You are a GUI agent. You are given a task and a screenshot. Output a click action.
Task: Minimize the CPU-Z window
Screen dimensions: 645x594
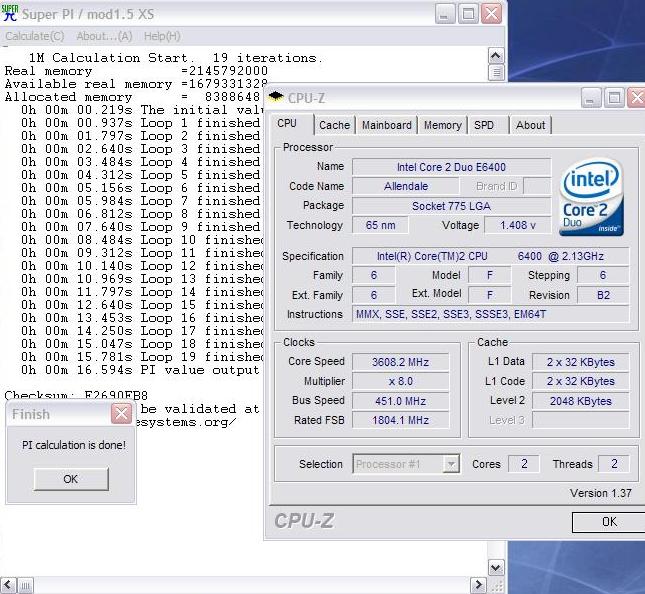tap(591, 98)
